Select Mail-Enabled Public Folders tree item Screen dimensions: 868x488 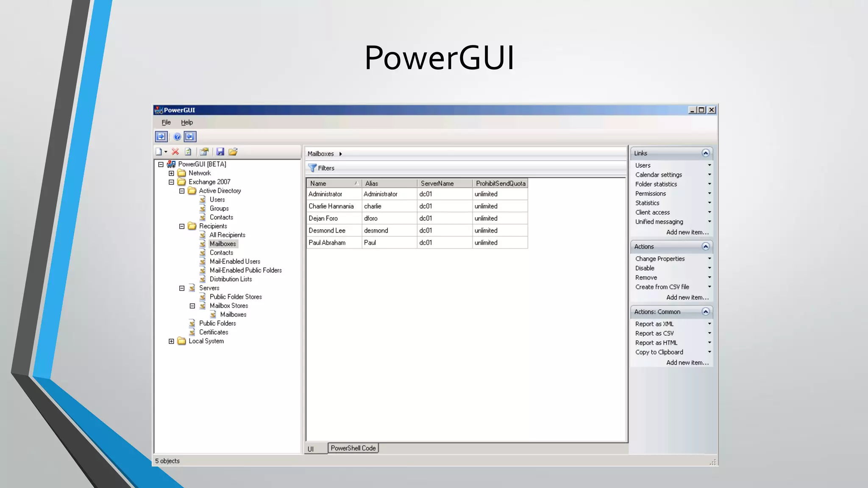point(245,270)
